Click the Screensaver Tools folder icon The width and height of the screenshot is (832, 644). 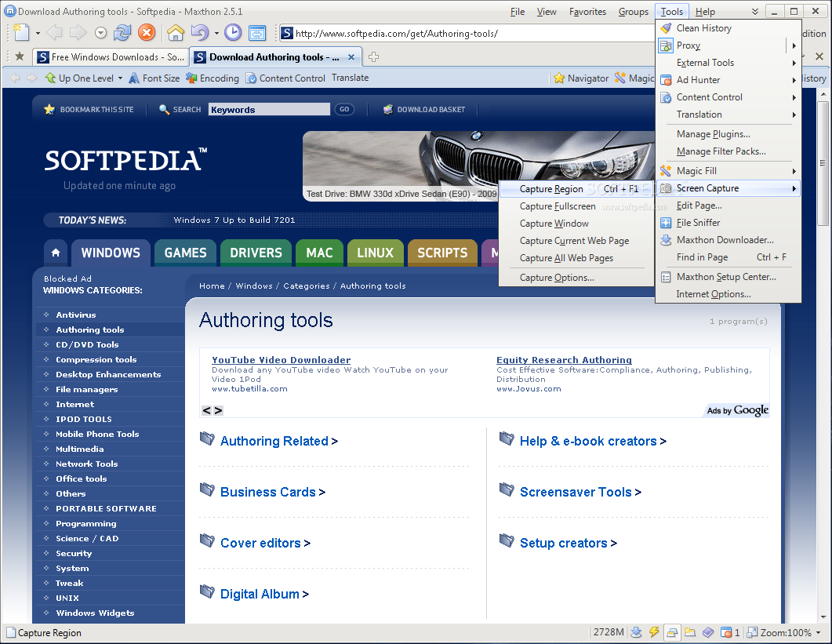coord(507,489)
